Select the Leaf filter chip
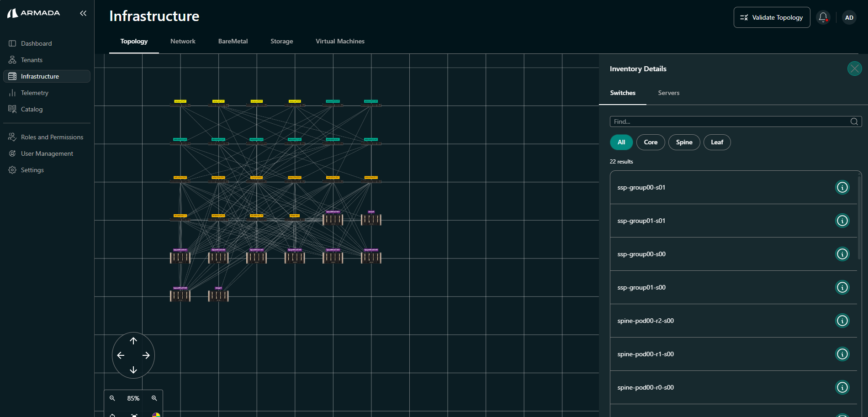 pos(717,142)
